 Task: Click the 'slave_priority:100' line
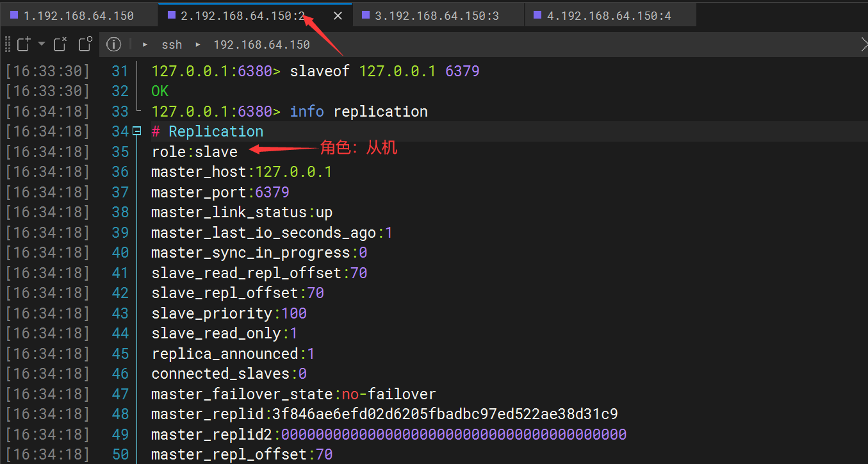click(x=229, y=313)
